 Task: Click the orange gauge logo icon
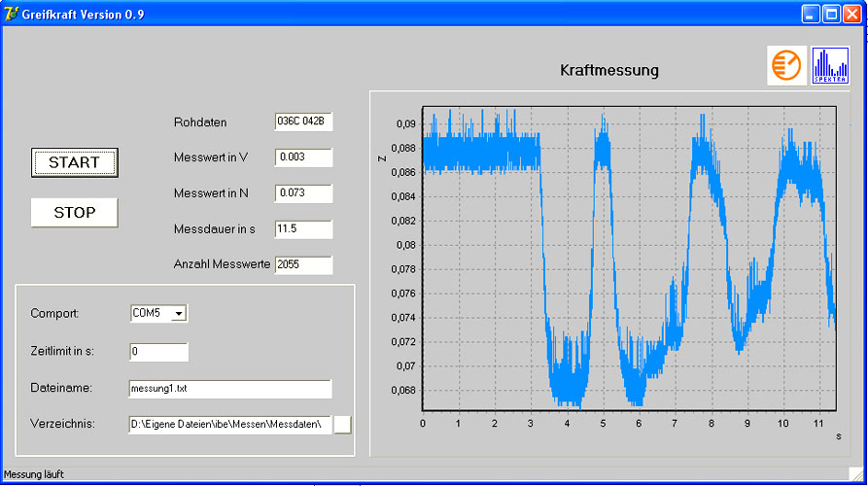pyautogui.click(x=785, y=65)
